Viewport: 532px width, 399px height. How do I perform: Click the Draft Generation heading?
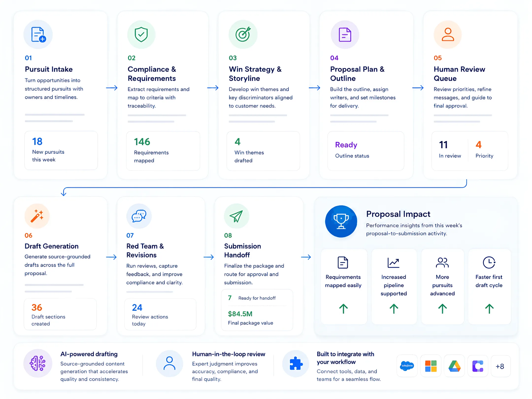point(51,246)
